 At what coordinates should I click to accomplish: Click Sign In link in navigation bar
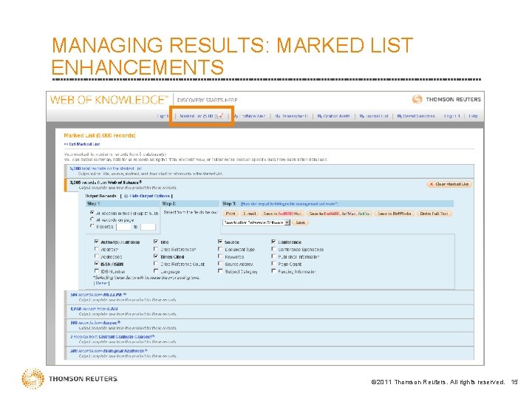tap(163, 116)
